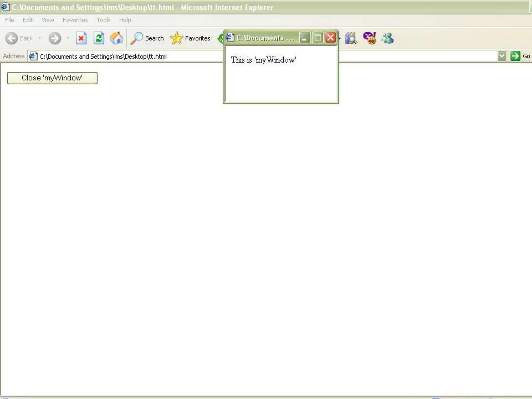Click the Back navigation button
This screenshot has width=532, height=399.
coord(19,38)
